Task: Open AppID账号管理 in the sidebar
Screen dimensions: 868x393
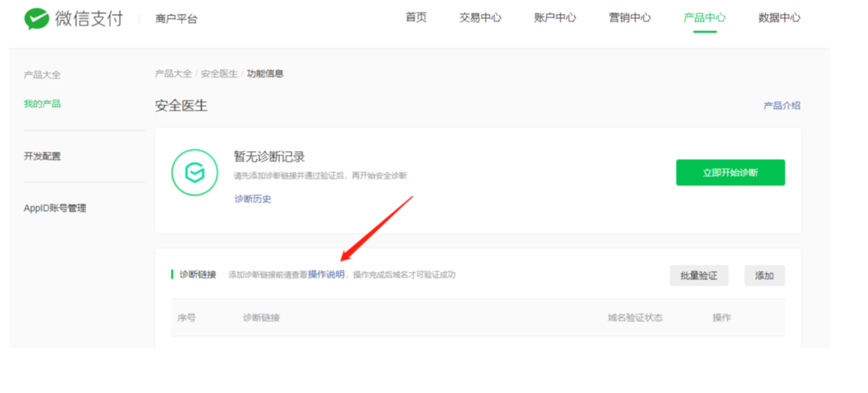Action: [x=55, y=208]
